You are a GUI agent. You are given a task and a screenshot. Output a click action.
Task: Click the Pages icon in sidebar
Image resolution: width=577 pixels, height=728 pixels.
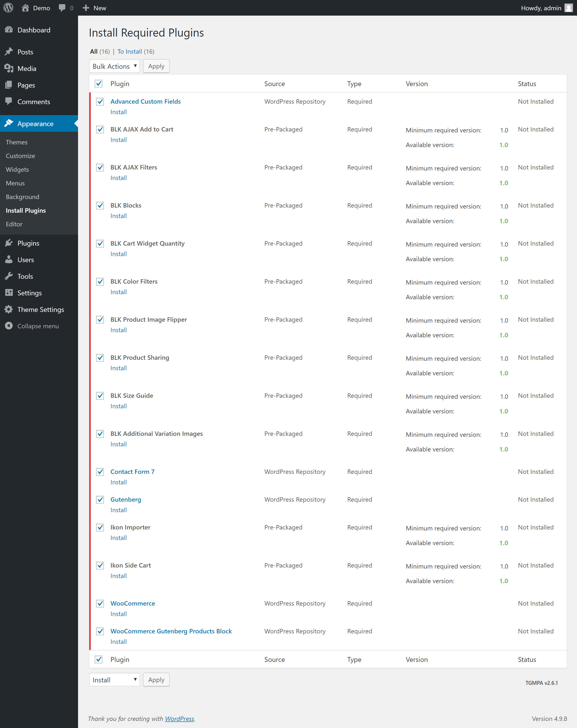point(9,85)
